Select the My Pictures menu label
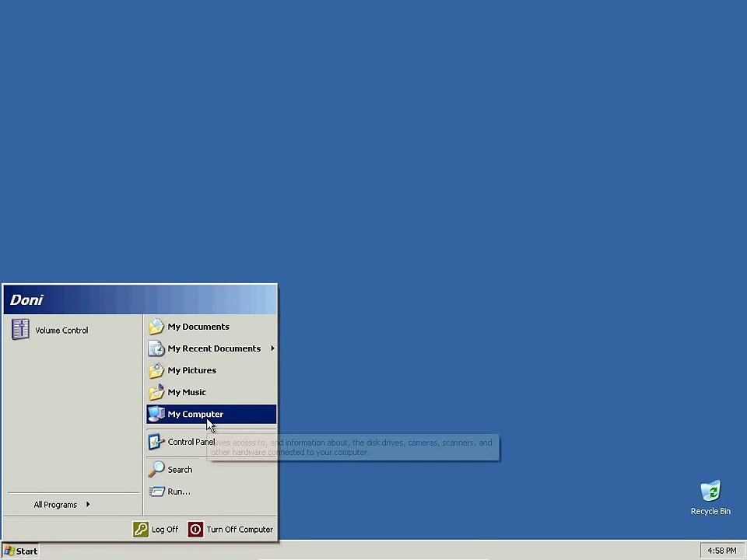This screenshot has height=560, width=747. (192, 370)
